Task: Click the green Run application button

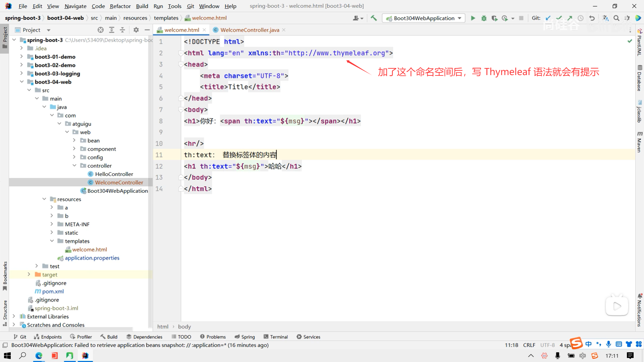Action: tap(473, 18)
